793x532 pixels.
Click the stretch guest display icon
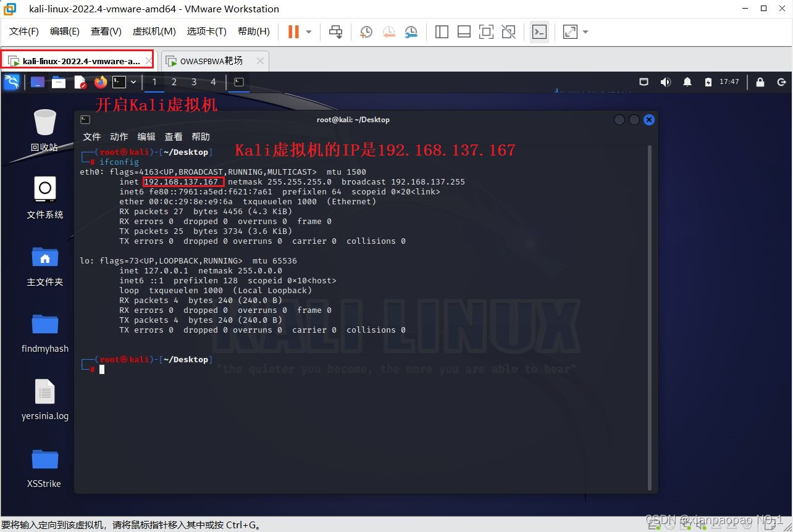[x=570, y=31]
